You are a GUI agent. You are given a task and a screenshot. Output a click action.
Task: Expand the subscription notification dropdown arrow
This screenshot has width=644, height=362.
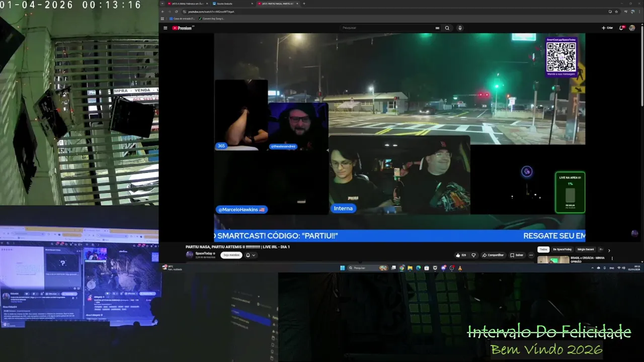(254, 255)
